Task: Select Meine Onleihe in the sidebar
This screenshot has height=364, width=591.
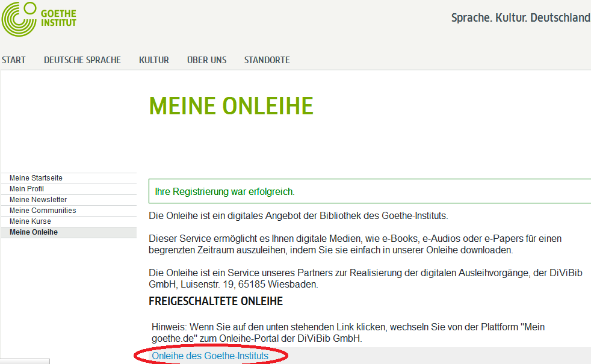Action: coord(69,232)
